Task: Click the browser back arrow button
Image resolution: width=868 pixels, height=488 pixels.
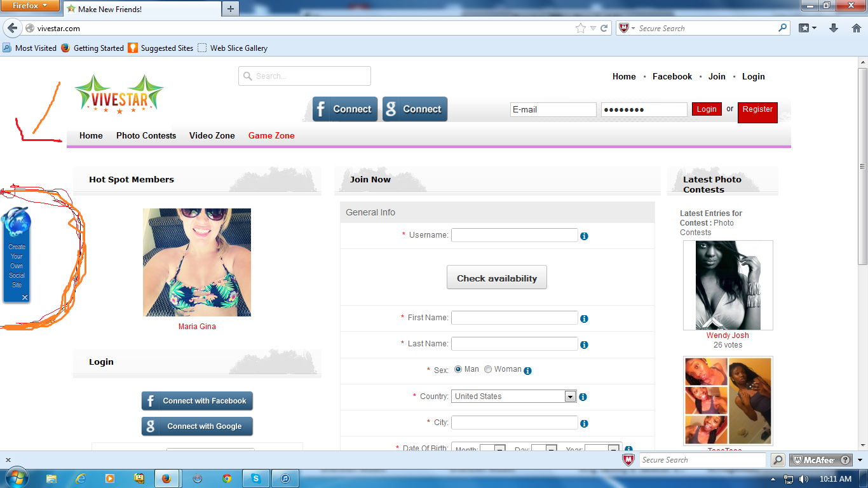Action: [12, 28]
